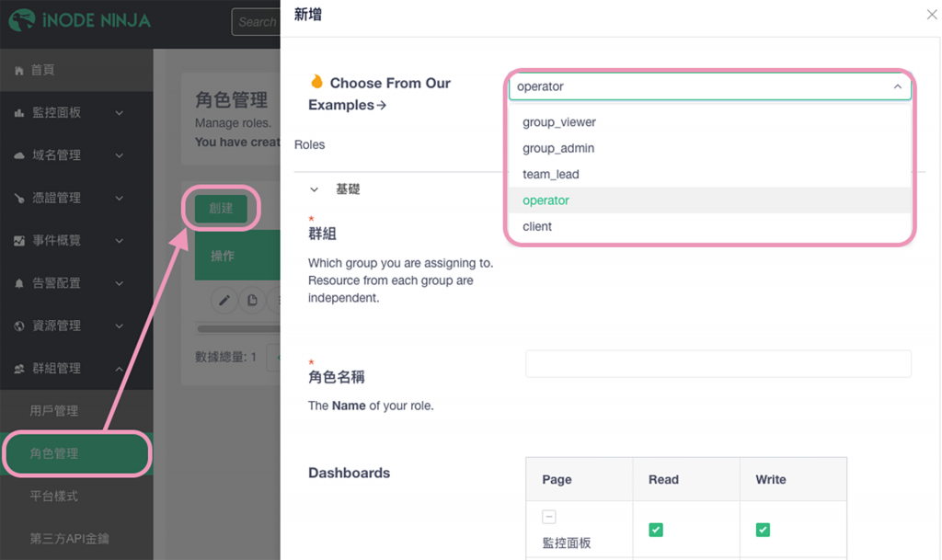
Task: Select client from the dropdown list
Action: pyautogui.click(x=709, y=226)
